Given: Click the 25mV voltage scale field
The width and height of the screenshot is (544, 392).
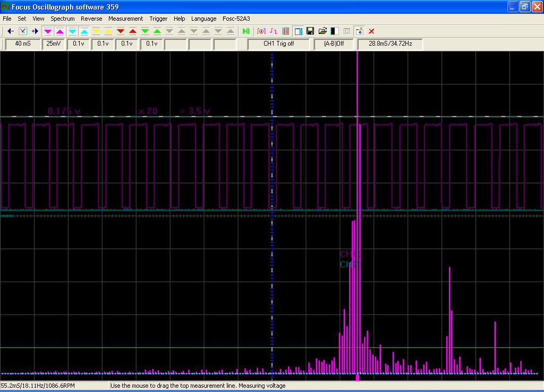Looking at the screenshot, I should pyautogui.click(x=54, y=44).
